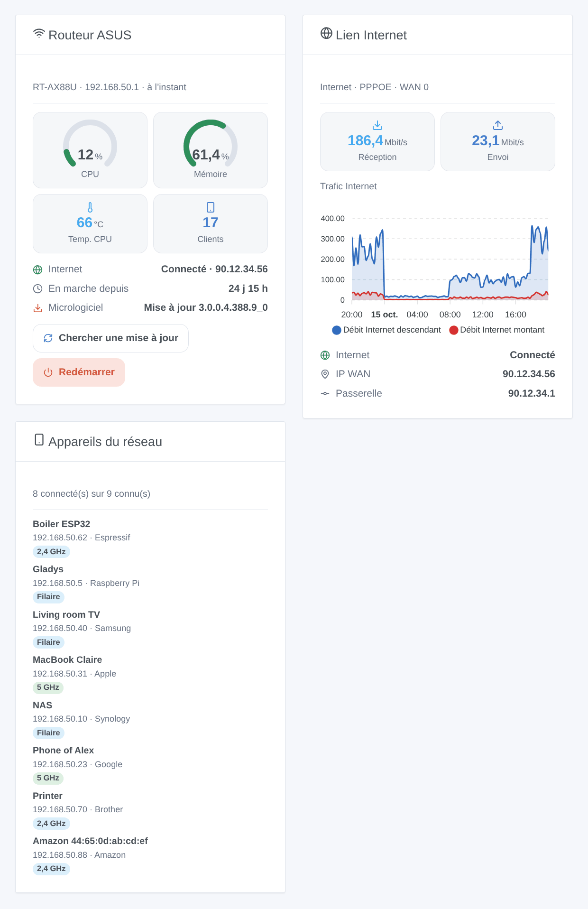This screenshot has width=588, height=909.
Task: Click the globe icon beside Lien Internet
Action: coord(326,33)
